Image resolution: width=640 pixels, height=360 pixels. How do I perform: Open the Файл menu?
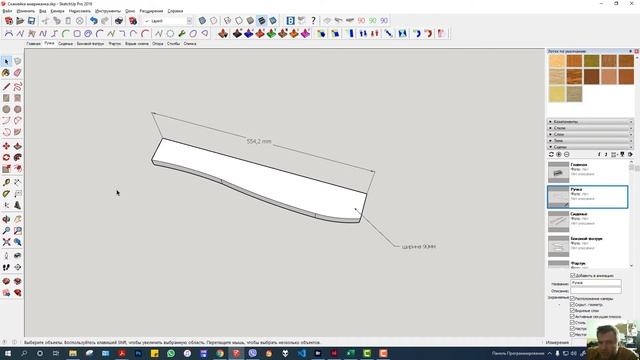click(7, 11)
